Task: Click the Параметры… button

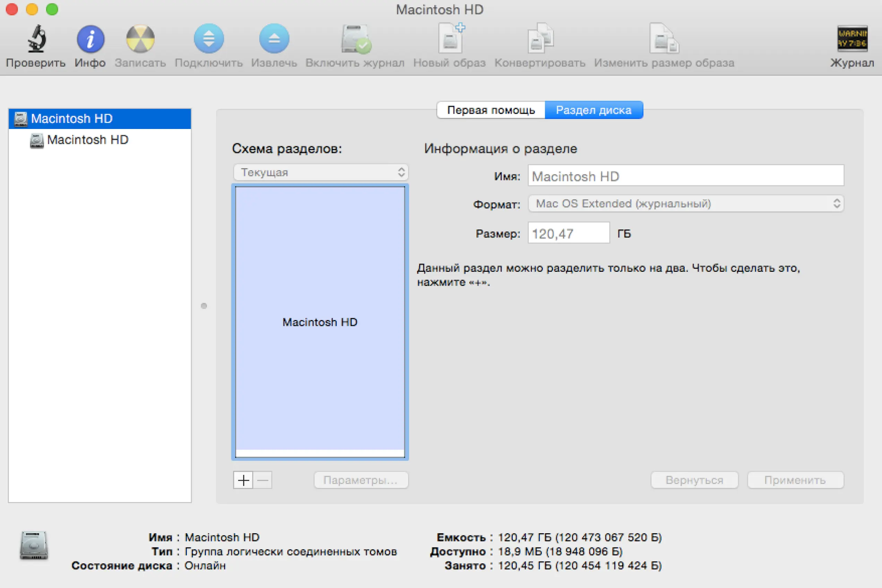Action: [x=361, y=480]
